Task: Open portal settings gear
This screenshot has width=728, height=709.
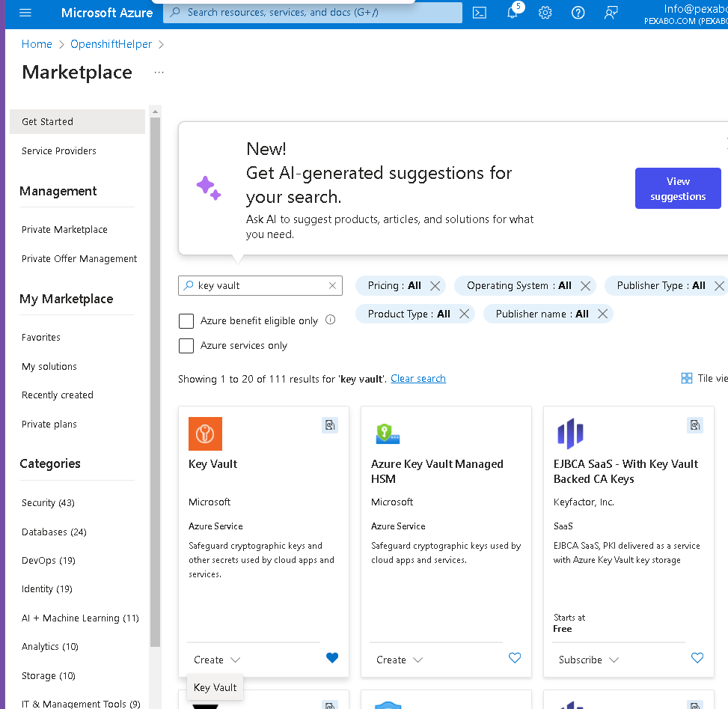Action: click(x=545, y=13)
